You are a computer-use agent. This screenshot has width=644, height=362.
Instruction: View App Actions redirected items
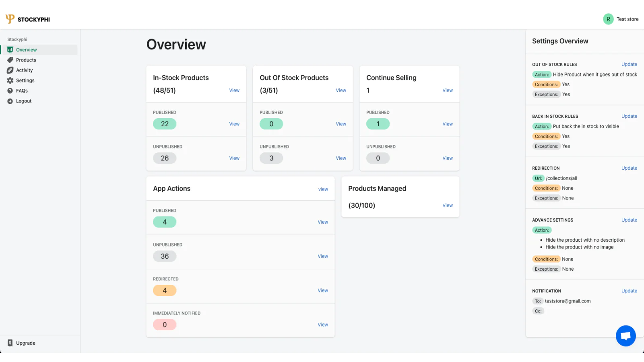tap(323, 290)
